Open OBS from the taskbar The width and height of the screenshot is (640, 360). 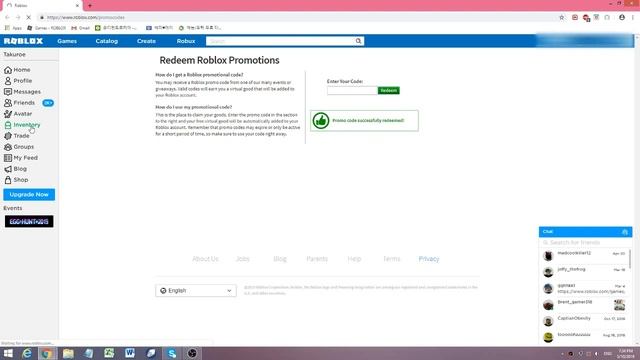click(192, 353)
